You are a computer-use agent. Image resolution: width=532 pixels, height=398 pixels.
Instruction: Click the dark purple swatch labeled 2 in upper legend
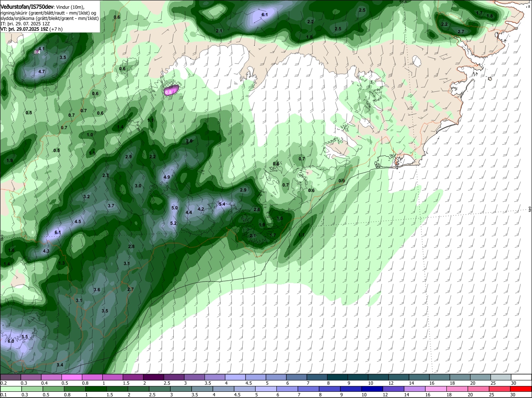point(153,377)
